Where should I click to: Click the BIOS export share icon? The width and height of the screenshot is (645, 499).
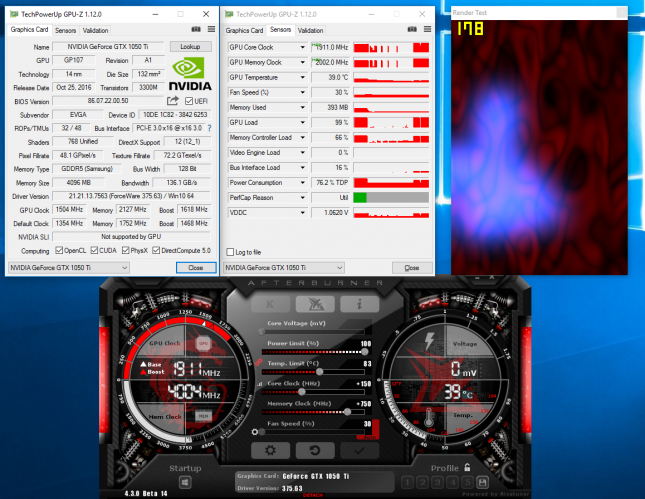pyautogui.click(x=173, y=100)
